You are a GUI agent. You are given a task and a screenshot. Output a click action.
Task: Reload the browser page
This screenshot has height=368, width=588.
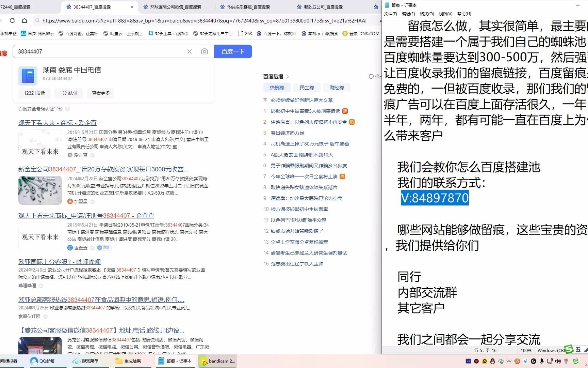[12, 20]
